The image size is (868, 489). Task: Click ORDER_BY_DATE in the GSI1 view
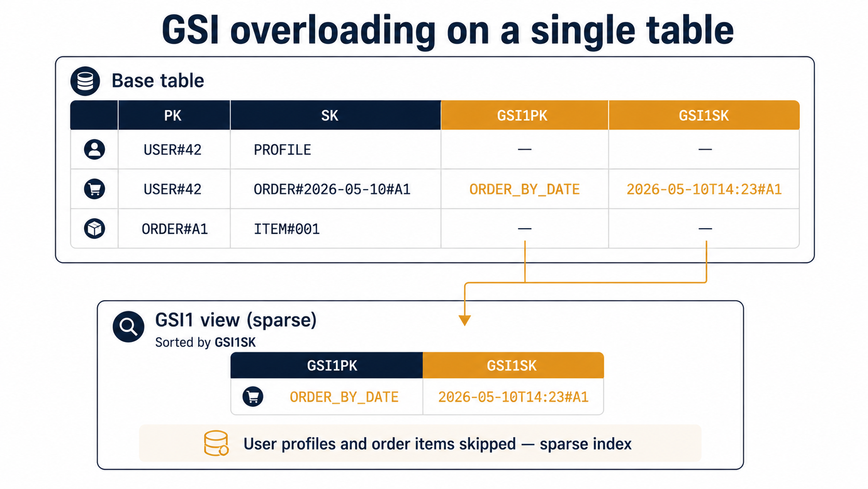(344, 398)
